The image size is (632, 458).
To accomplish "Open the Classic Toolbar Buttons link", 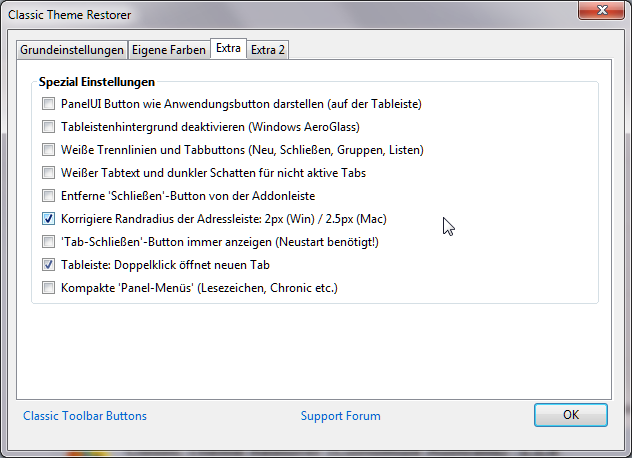I will (85, 416).
